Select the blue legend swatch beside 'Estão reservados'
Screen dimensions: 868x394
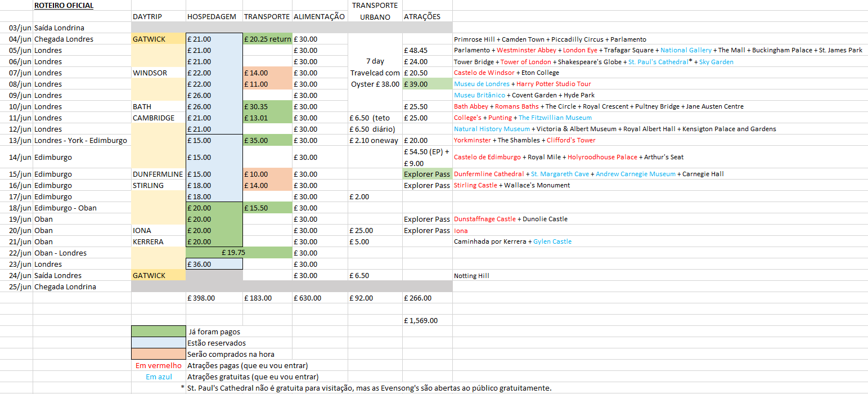158,343
